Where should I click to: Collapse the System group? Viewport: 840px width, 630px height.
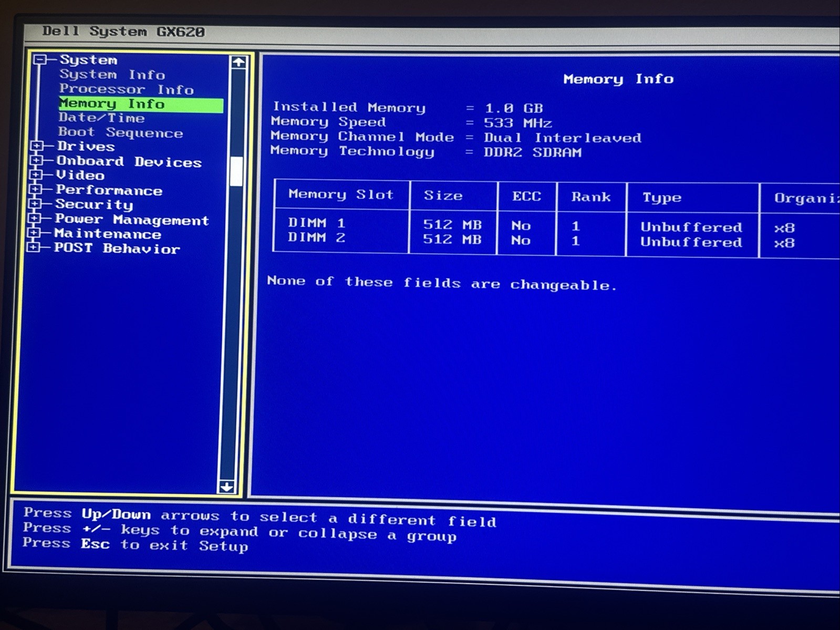tap(40, 60)
